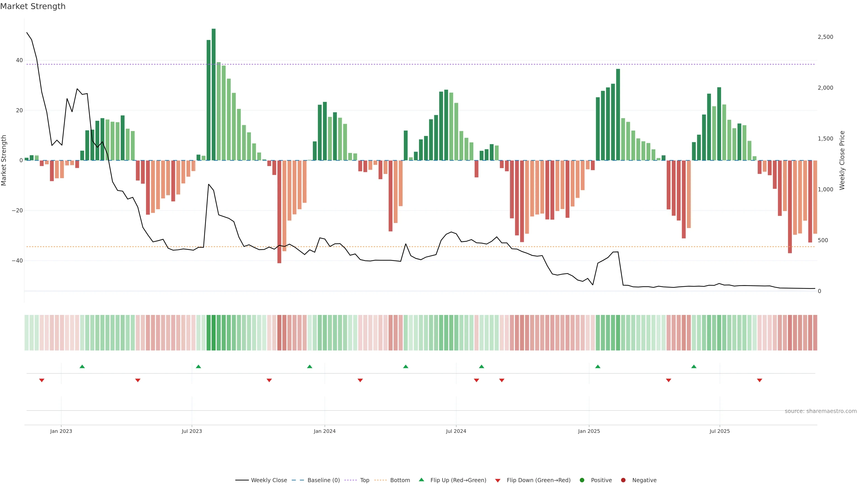
Task: Click the green flip-up triangle just after Jan 2025
Action: point(598,366)
